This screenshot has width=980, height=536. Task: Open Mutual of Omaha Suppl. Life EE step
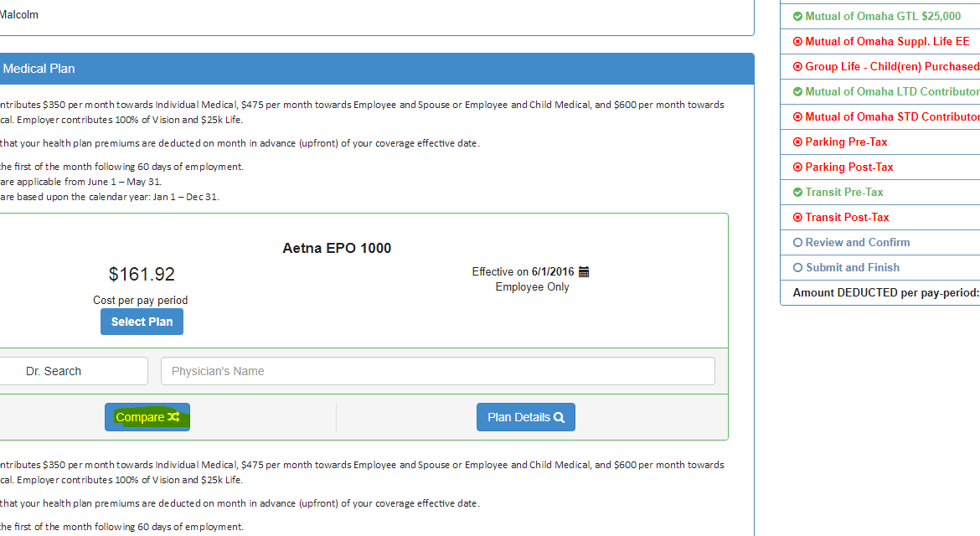point(886,42)
